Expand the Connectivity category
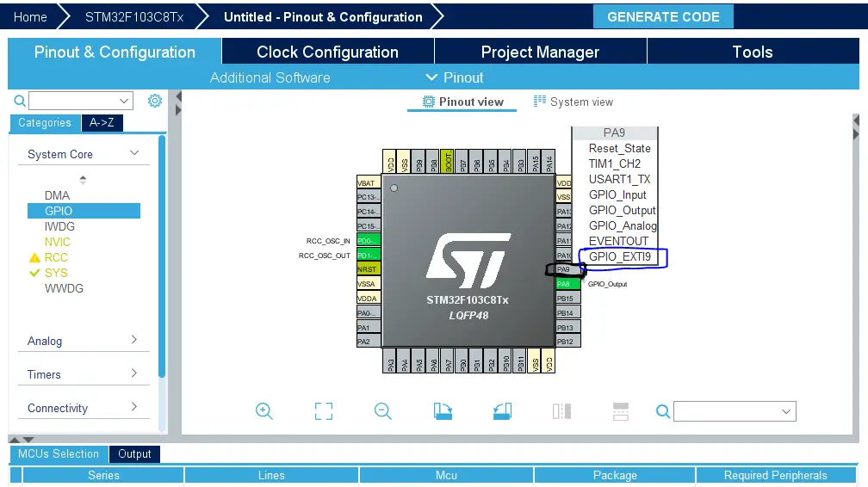The image size is (868, 487). [x=134, y=407]
